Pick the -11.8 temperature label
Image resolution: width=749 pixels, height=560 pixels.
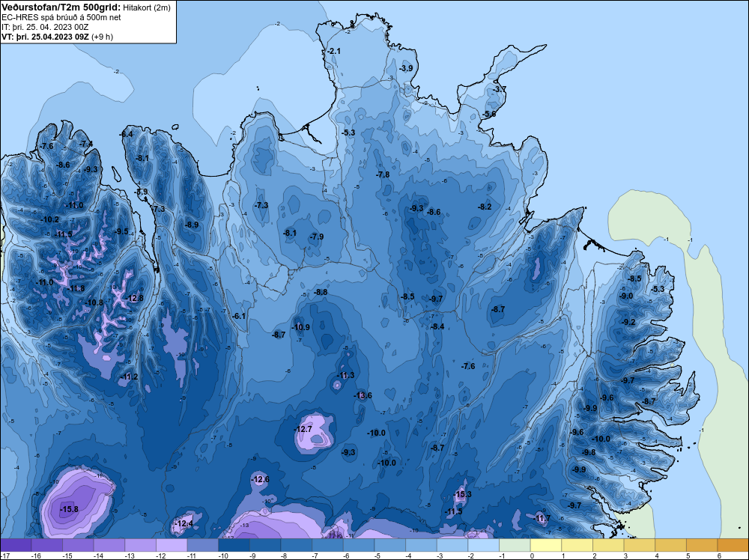[76, 288]
